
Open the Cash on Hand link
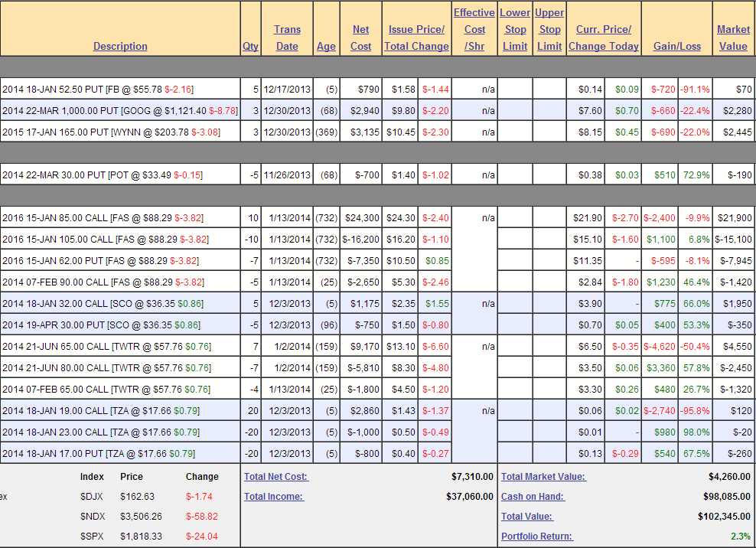(x=533, y=496)
